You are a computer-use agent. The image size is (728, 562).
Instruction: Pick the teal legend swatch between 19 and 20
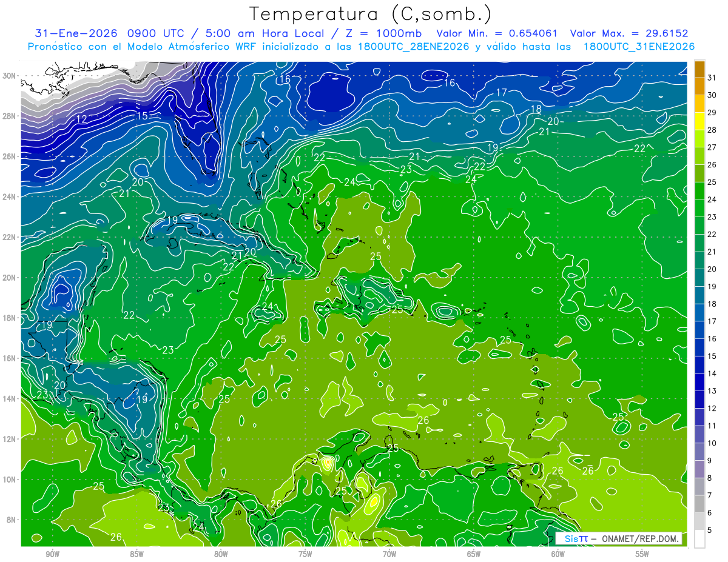pos(699,278)
